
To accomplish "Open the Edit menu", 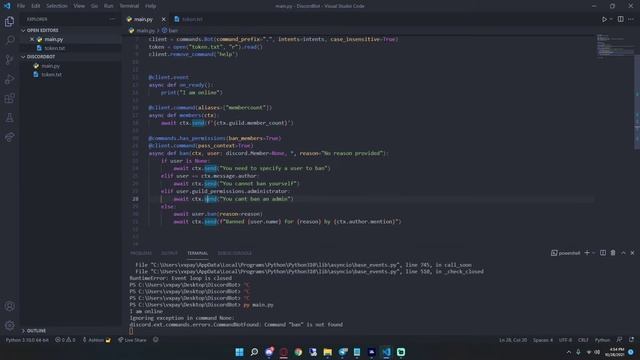I will [x=36, y=6].
